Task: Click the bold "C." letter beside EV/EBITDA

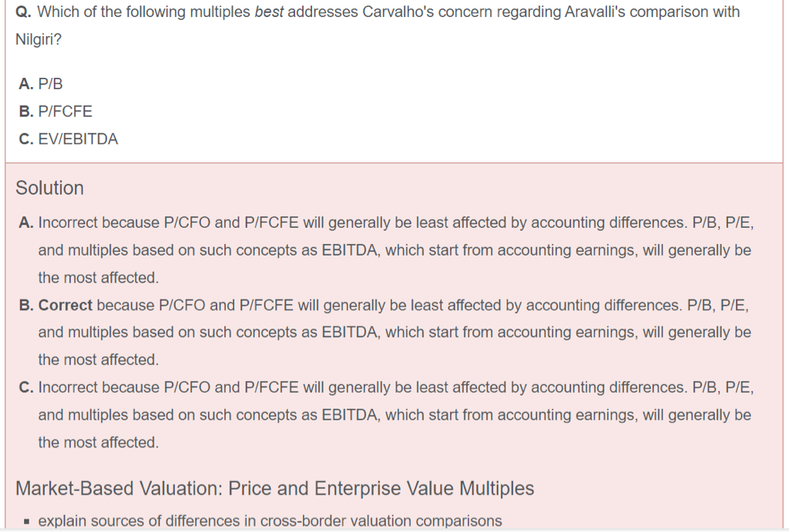Action: tap(26, 139)
